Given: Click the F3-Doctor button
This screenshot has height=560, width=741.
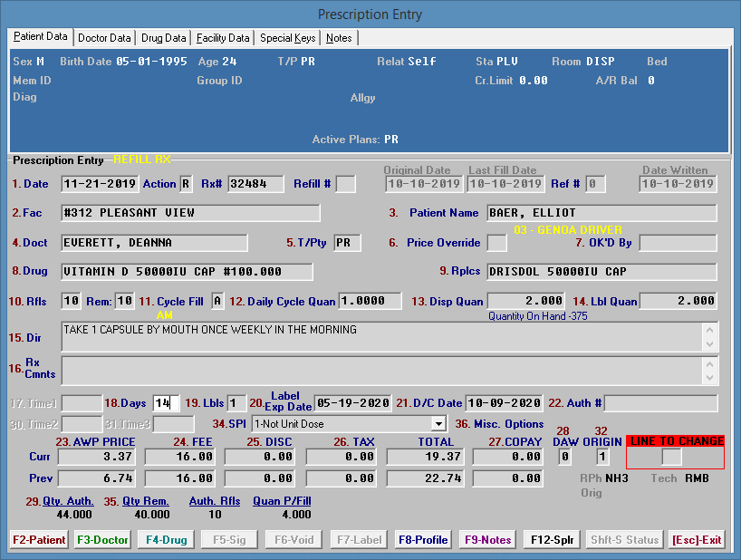Looking at the screenshot, I should [x=102, y=540].
